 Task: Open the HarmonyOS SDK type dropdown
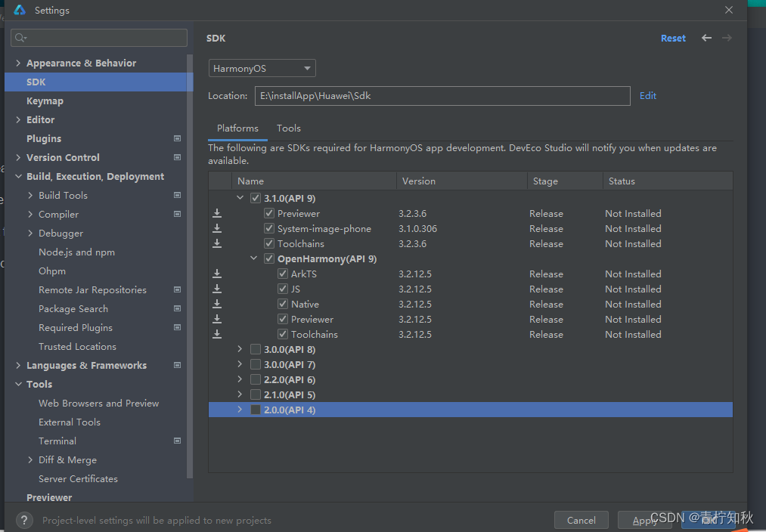point(262,68)
